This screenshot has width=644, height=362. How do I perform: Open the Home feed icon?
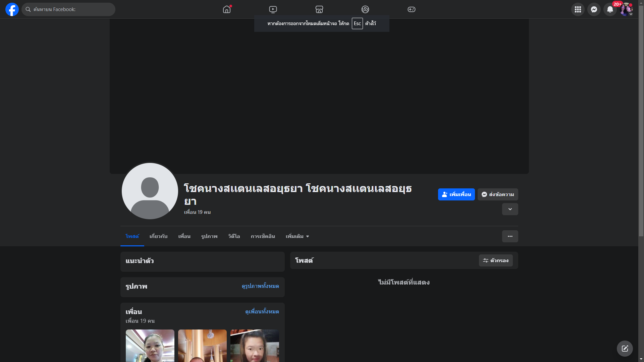(227, 9)
